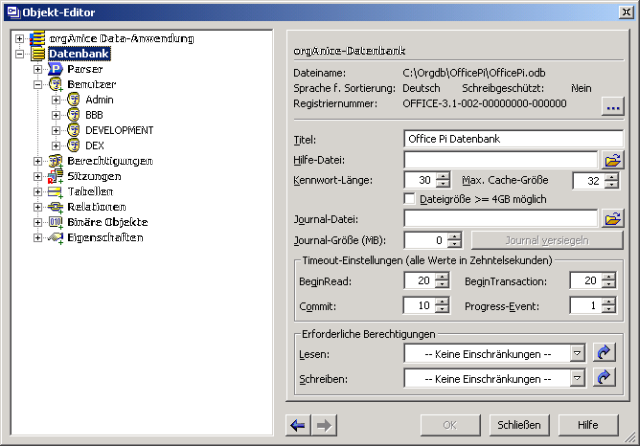Click the jump arrow next to Lesen

click(x=604, y=353)
